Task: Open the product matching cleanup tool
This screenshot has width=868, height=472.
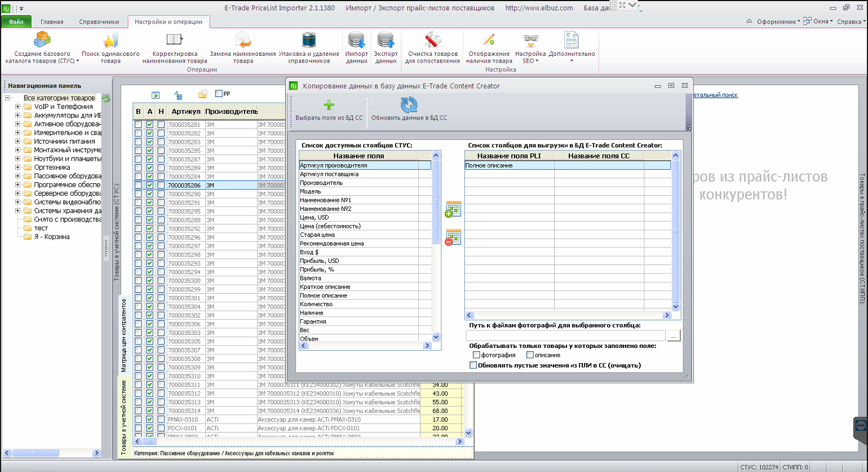Action: (432, 47)
